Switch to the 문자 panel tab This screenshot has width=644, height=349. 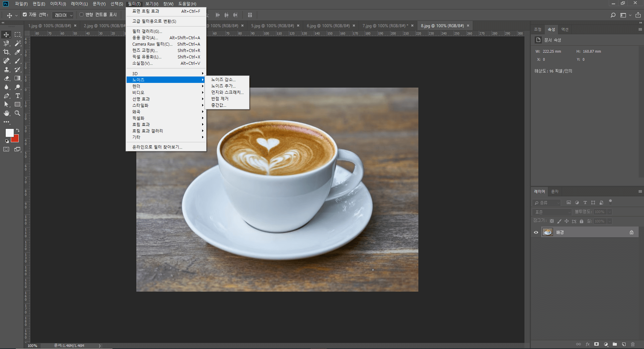555,191
